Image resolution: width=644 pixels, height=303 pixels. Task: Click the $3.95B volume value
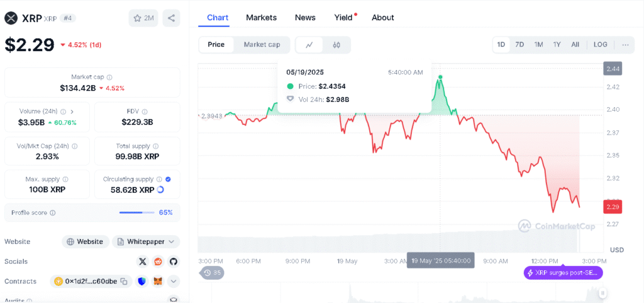[x=31, y=122]
